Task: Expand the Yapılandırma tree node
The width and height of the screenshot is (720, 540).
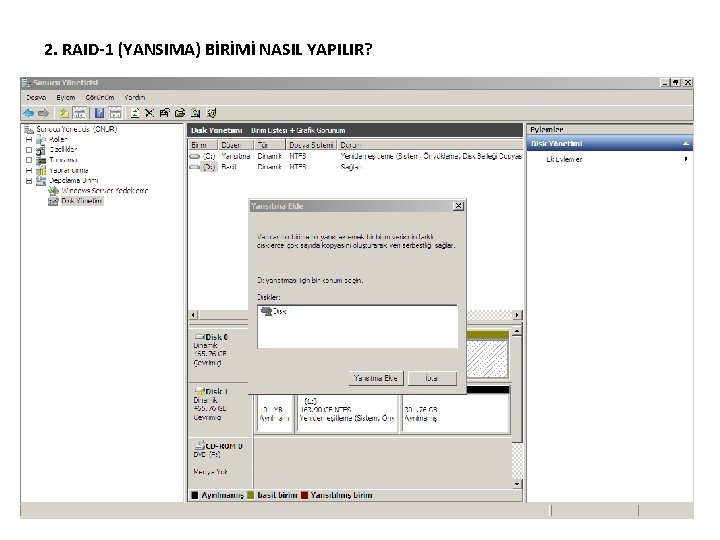Action: point(29,170)
